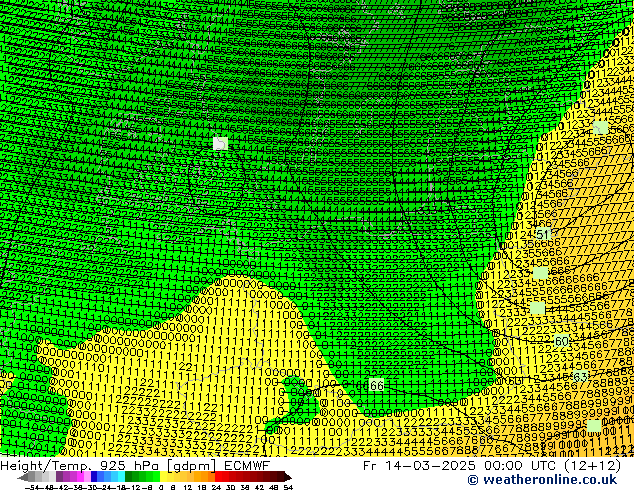634x490 pixels.
Task: Click the right dark arrow end of the legend
Action: (x=288, y=477)
